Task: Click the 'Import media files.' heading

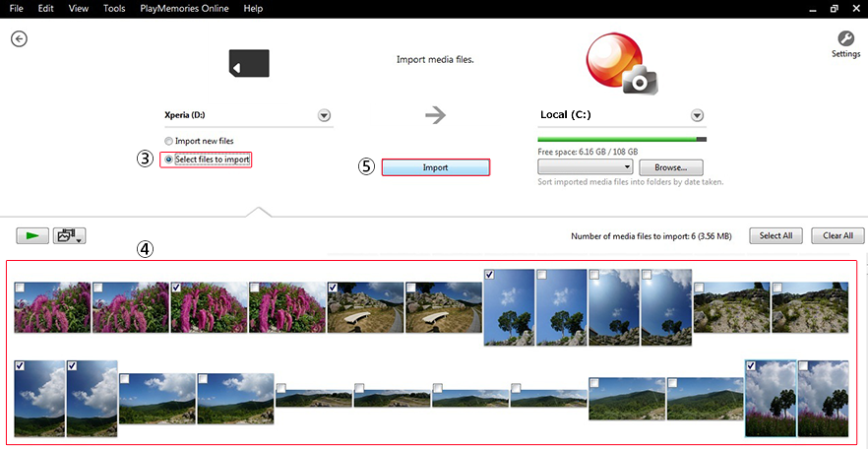Action: click(x=435, y=59)
